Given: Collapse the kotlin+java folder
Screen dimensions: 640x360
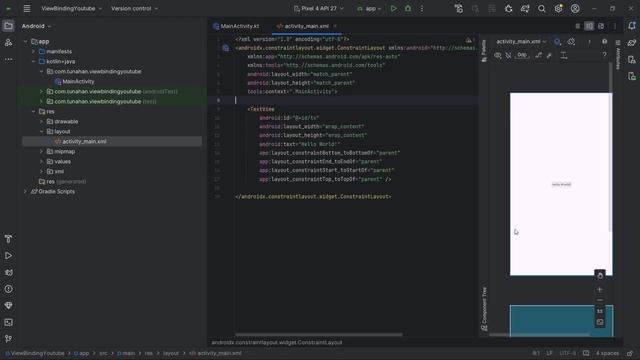Looking at the screenshot, I should (33, 62).
